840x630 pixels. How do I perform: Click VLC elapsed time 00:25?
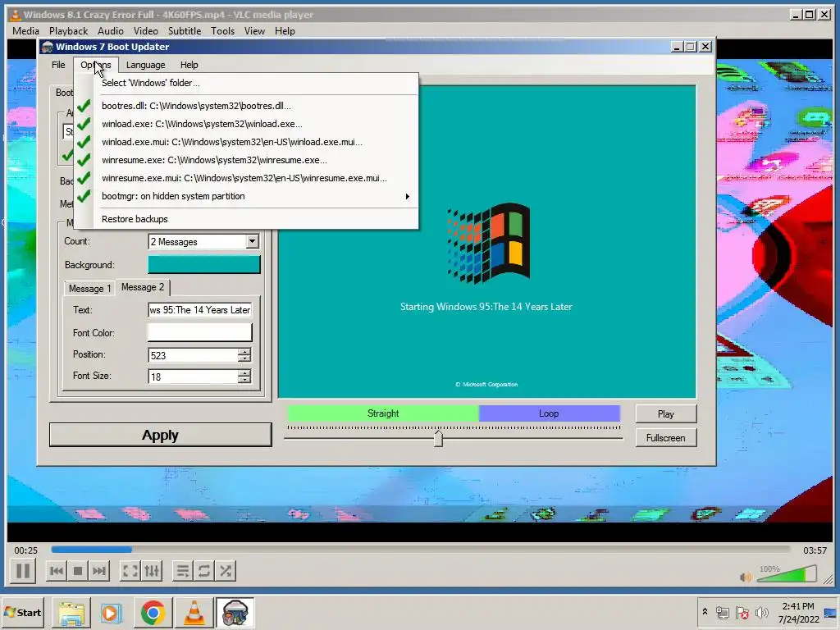[25, 550]
